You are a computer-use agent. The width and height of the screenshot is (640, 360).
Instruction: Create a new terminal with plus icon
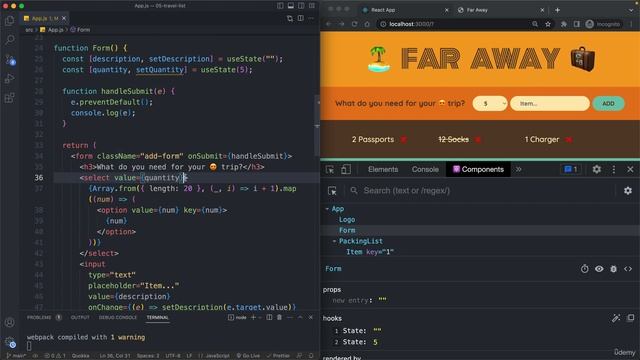coord(253,317)
